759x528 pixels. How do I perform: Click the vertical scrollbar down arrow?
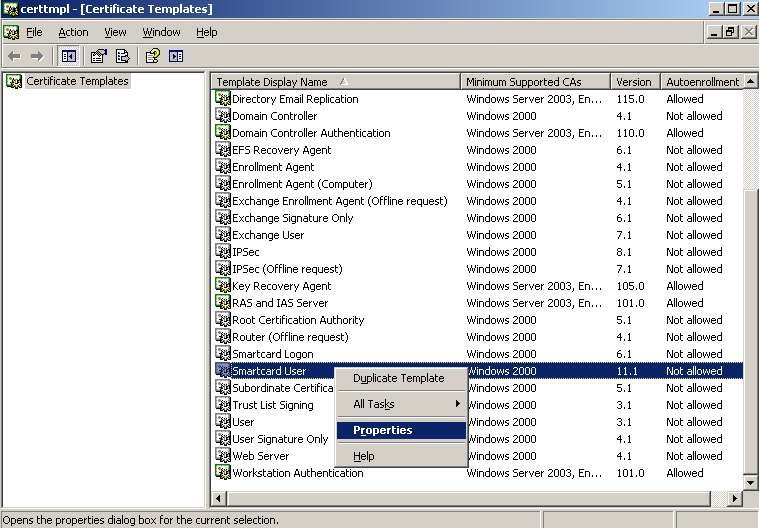[x=750, y=482]
